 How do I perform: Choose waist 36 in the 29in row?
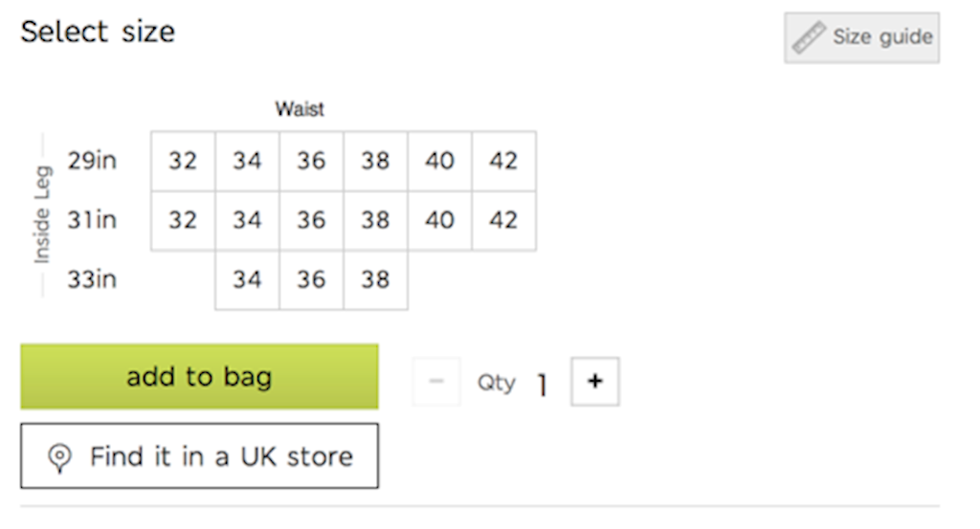click(x=311, y=161)
